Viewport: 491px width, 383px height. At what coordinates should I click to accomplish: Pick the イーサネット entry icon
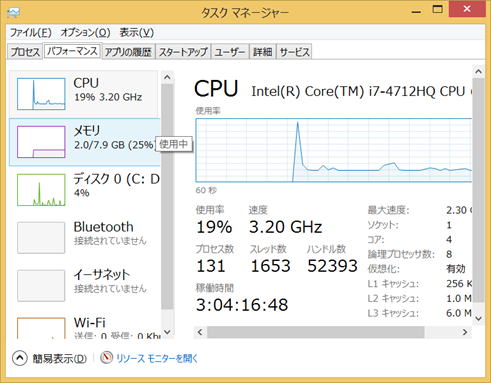click(x=41, y=286)
